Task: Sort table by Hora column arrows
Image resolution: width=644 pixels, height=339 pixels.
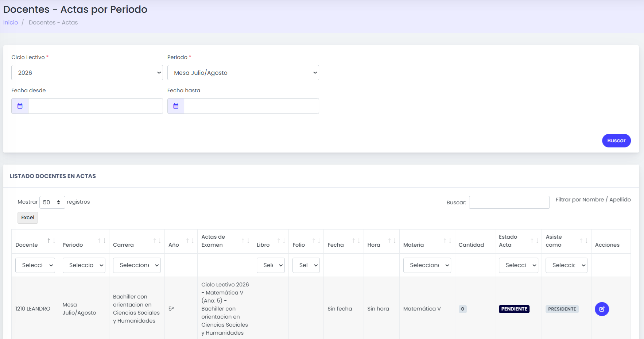Action: point(392,241)
